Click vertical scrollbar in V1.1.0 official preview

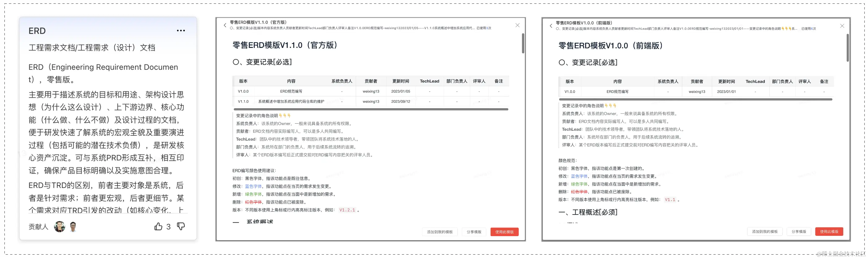[523, 43]
